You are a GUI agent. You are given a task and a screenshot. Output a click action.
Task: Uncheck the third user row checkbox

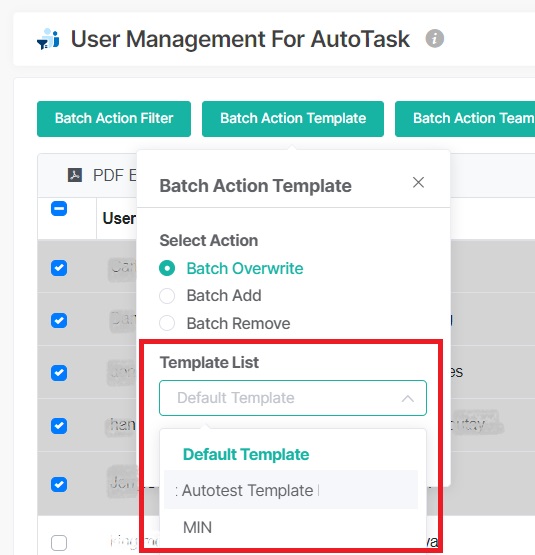point(59,373)
